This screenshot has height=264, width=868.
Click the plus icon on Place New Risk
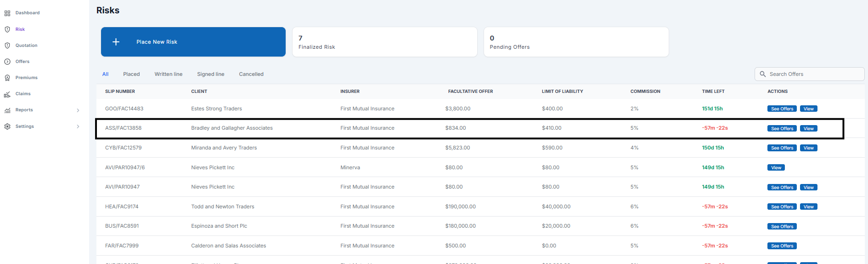[116, 42]
